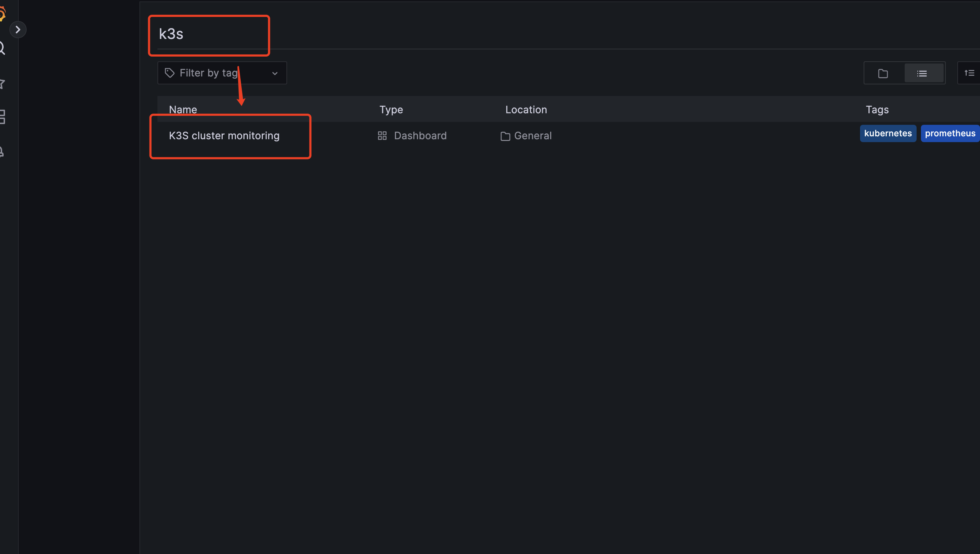Image resolution: width=980 pixels, height=554 pixels.
Task: Switch to folder view layout
Action: pos(883,73)
